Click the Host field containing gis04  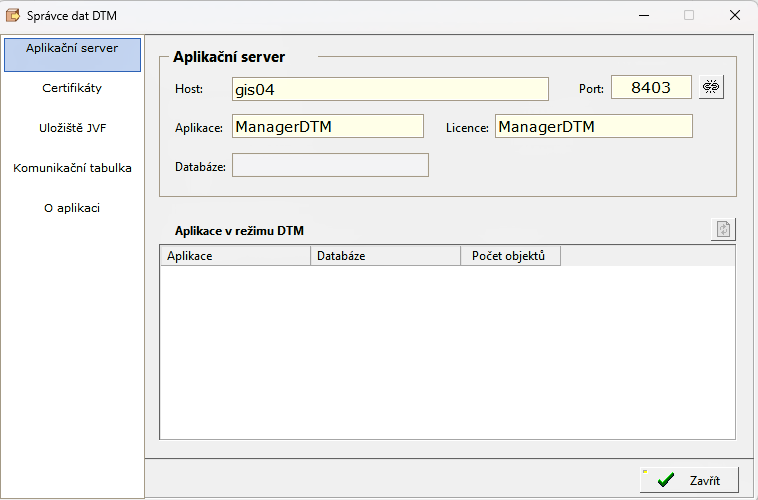pos(390,89)
